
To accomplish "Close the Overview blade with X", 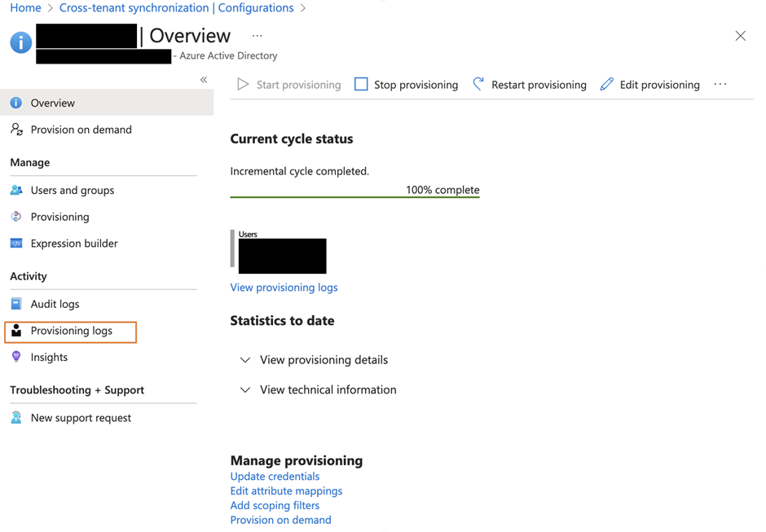I will click(740, 36).
